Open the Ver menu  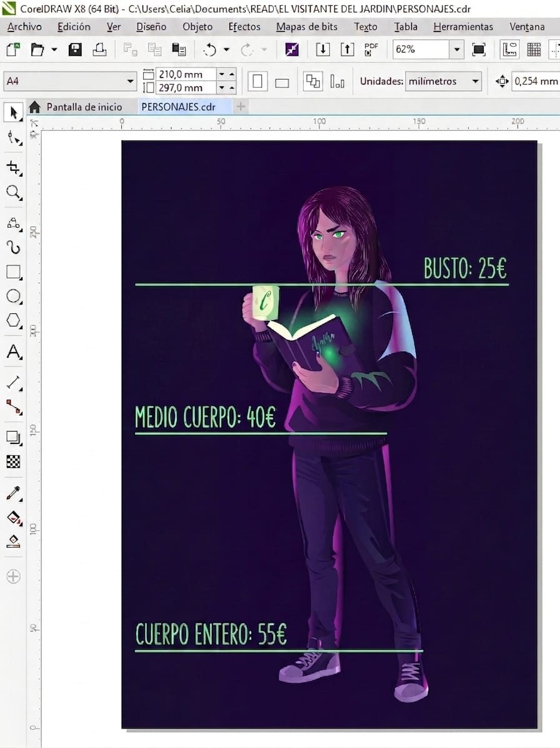click(x=113, y=27)
